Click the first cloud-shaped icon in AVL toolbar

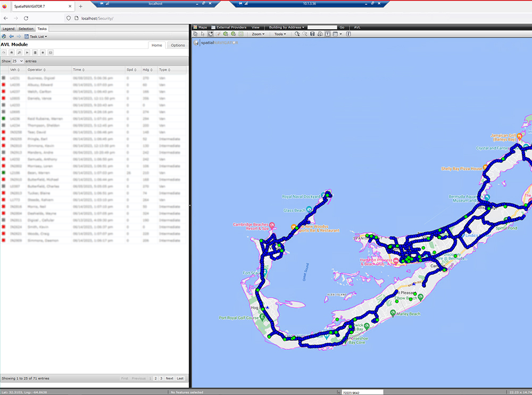(4, 53)
